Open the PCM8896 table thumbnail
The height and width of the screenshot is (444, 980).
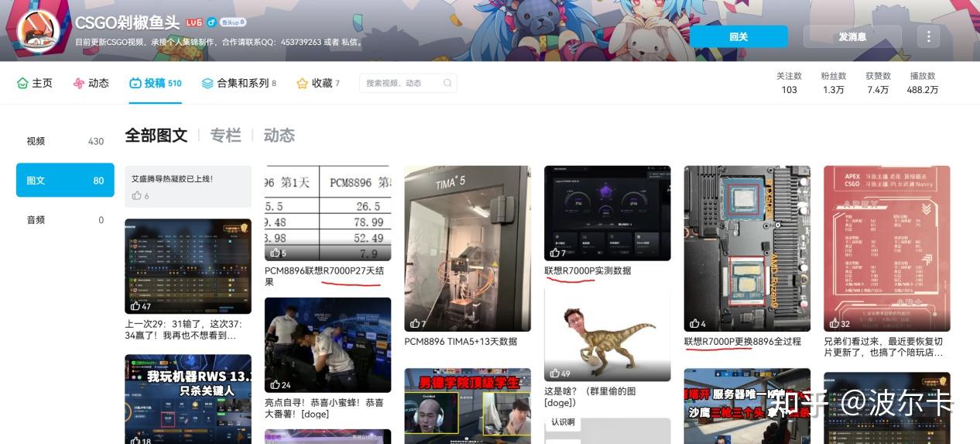pos(327,213)
